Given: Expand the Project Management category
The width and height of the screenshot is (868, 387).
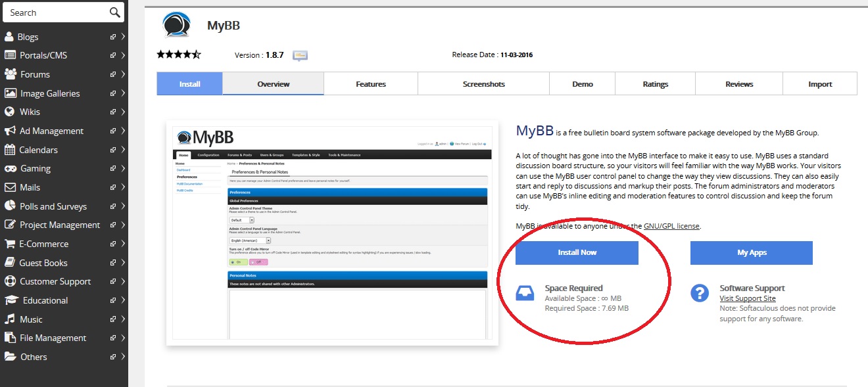Looking at the screenshot, I should point(123,225).
